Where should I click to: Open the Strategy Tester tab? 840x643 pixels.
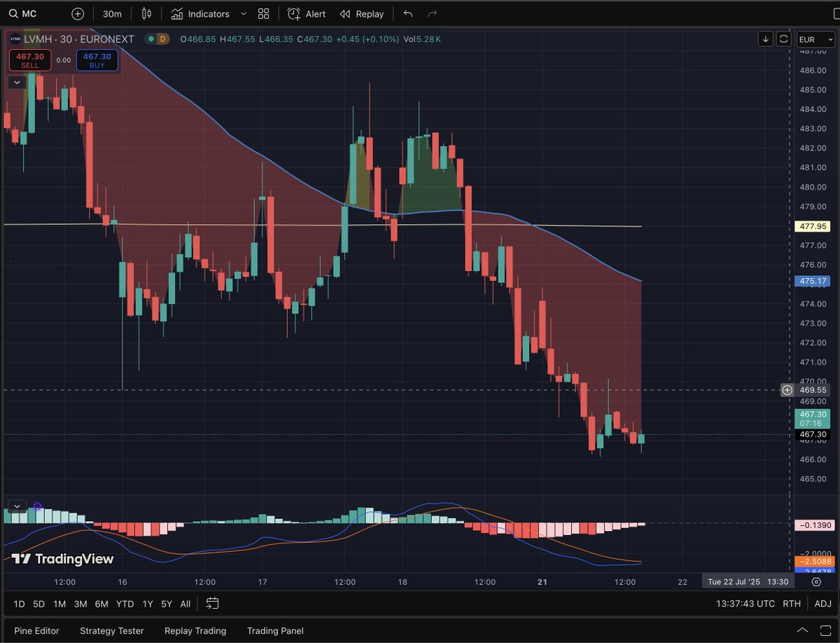(x=112, y=630)
